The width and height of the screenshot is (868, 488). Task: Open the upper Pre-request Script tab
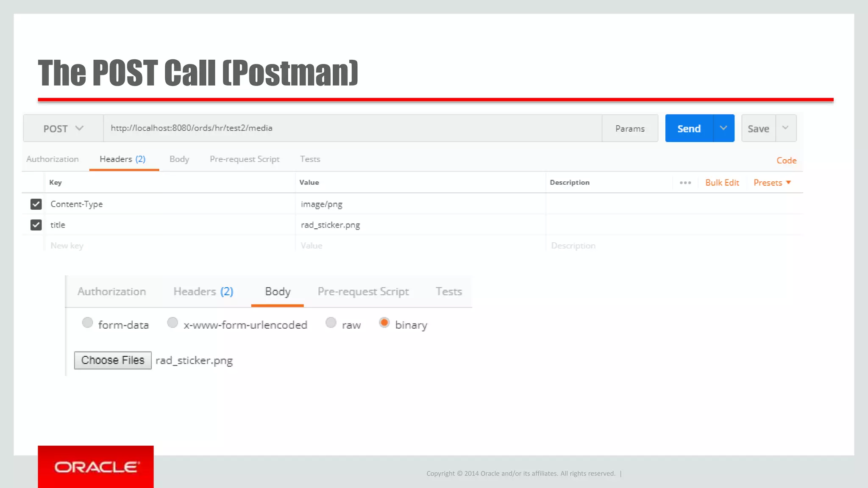[245, 159]
